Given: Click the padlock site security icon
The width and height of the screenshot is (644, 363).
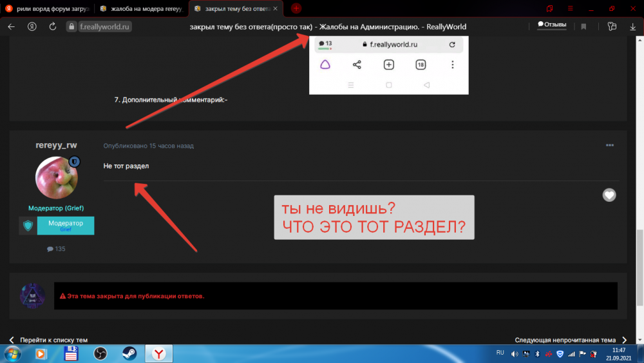Looking at the screenshot, I should [71, 26].
